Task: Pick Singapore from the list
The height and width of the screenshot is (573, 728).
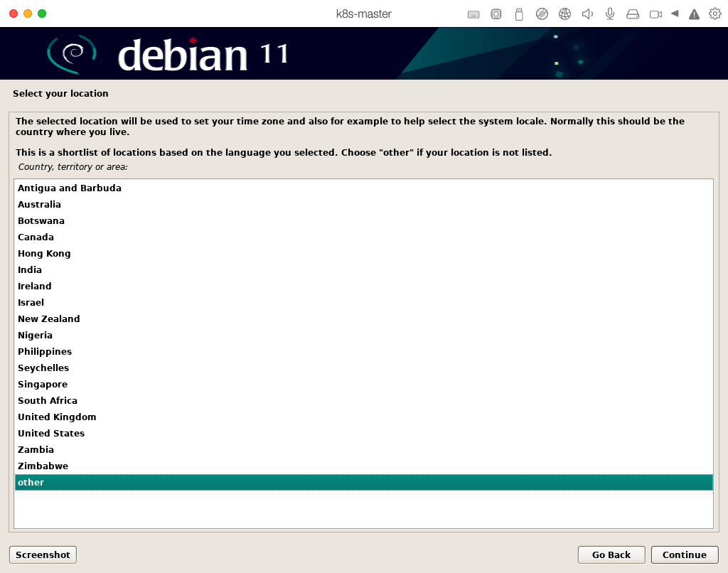Action: (363, 384)
